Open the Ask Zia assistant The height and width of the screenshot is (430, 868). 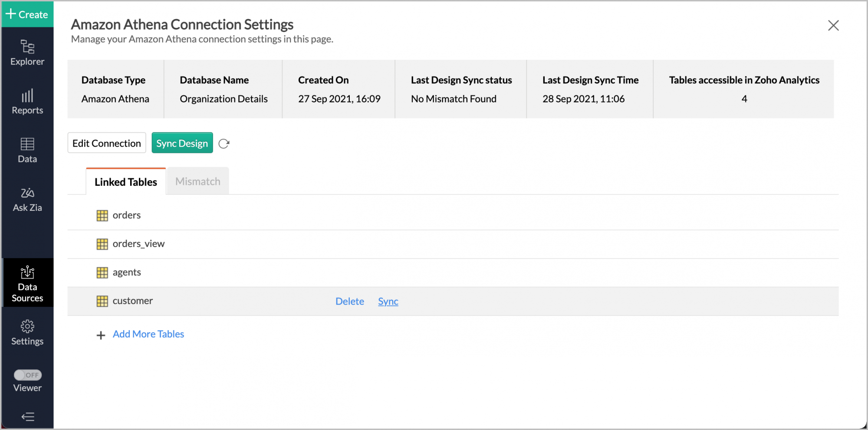(x=27, y=199)
